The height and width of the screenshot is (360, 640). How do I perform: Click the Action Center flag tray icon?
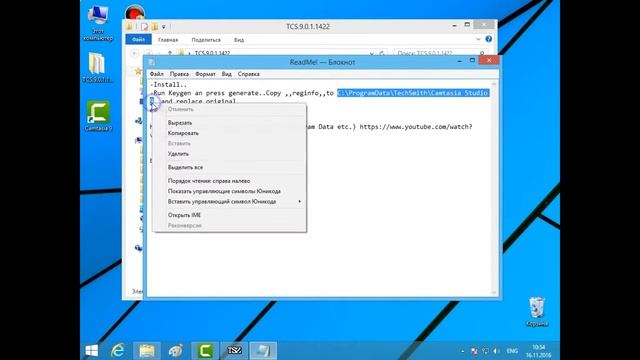click(x=474, y=351)
